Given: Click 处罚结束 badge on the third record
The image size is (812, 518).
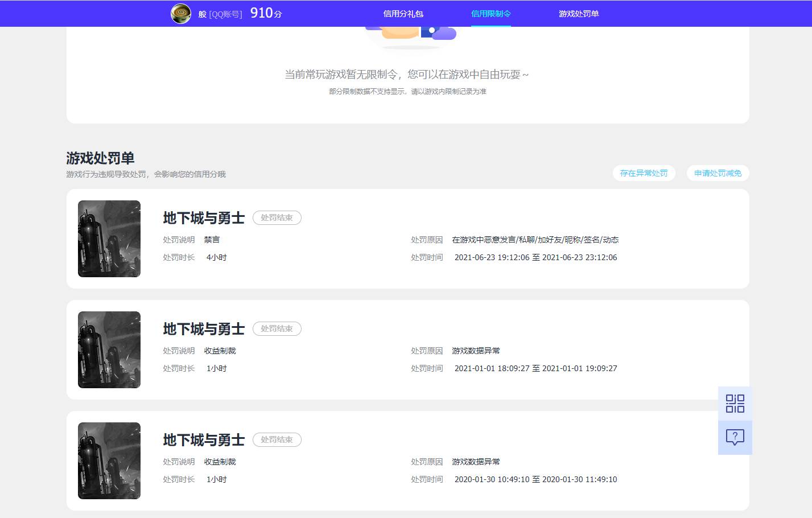Looking at the screenshot, I should (277, 439).
